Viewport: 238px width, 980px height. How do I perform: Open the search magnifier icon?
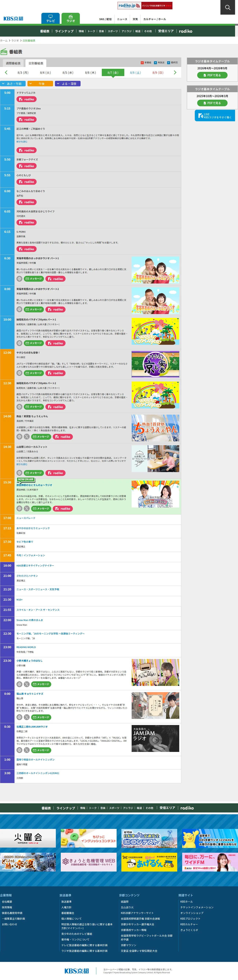(x=227, y=7)
